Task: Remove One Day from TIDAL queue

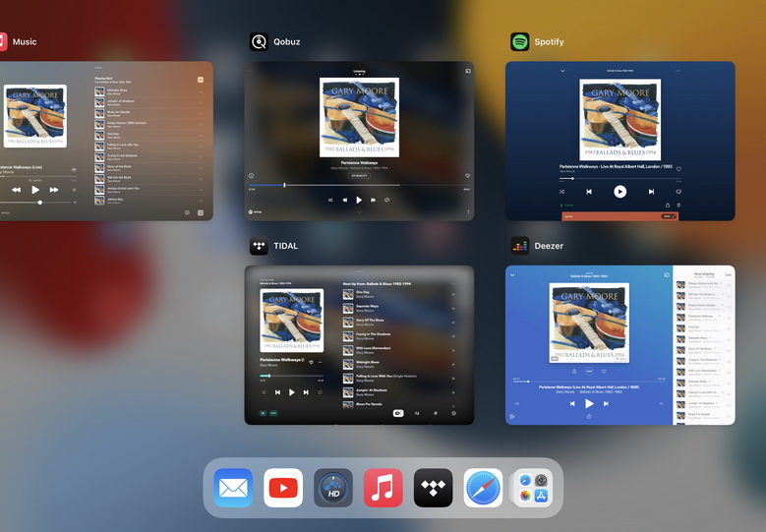Action: point(453,295)
